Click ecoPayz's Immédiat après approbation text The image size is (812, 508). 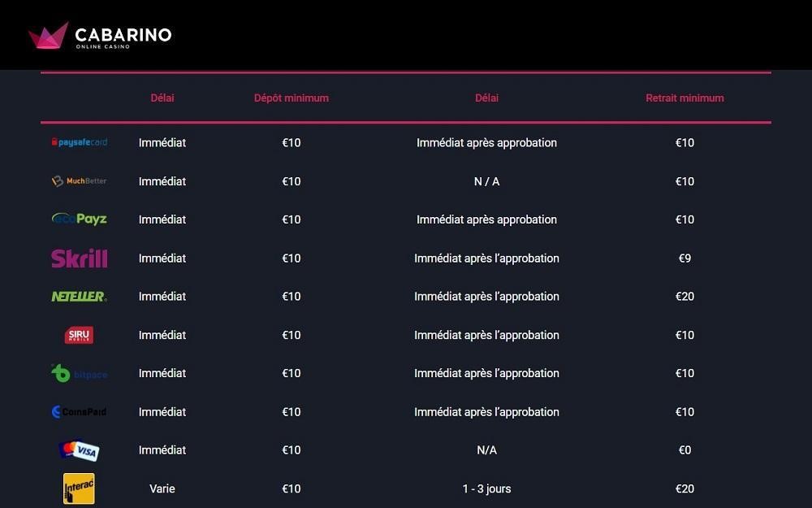point(486,219)
